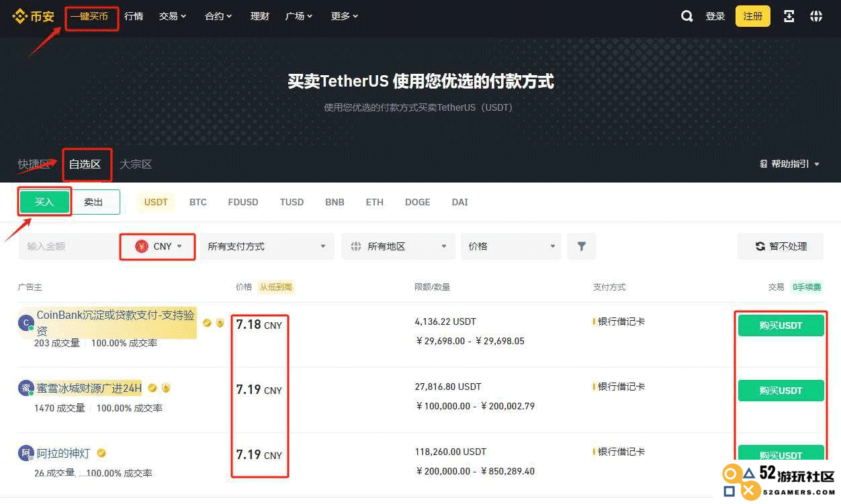Open 理财 in navigation
The height and width of the screenshot is (504, 841).
(x=259, y=16)
